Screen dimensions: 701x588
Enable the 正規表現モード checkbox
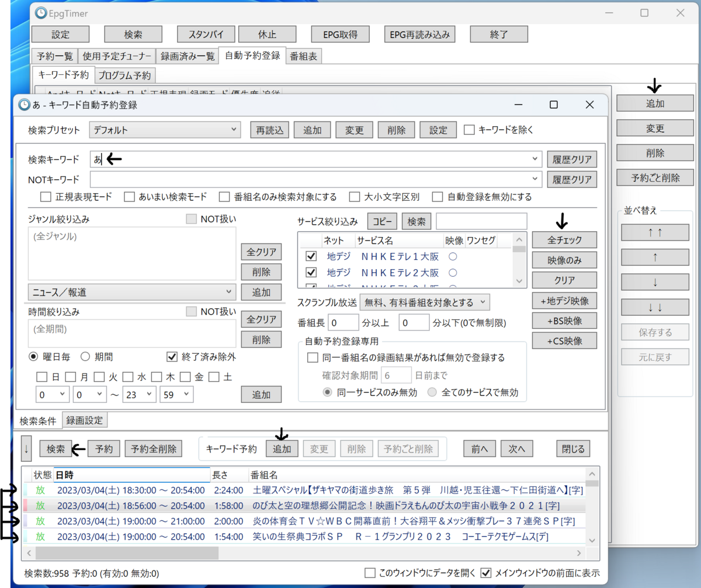tap(46, 197)
